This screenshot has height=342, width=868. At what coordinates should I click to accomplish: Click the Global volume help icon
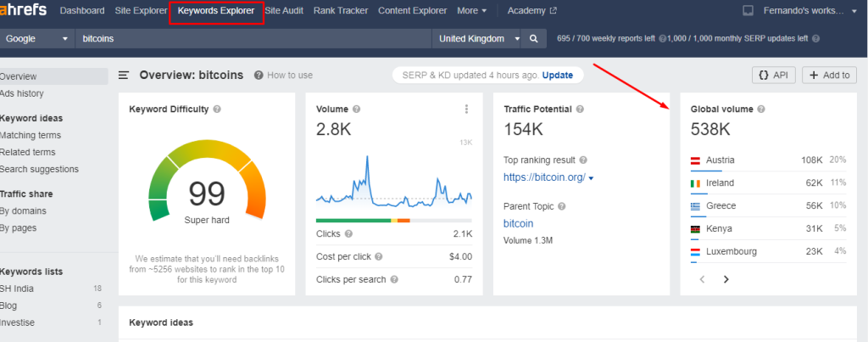point(760,109)
